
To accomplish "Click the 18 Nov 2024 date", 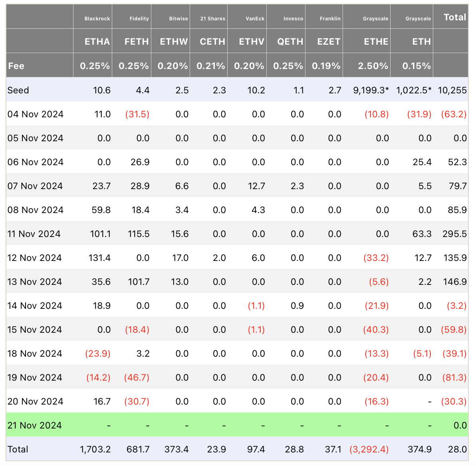I will tap(35, 354).
